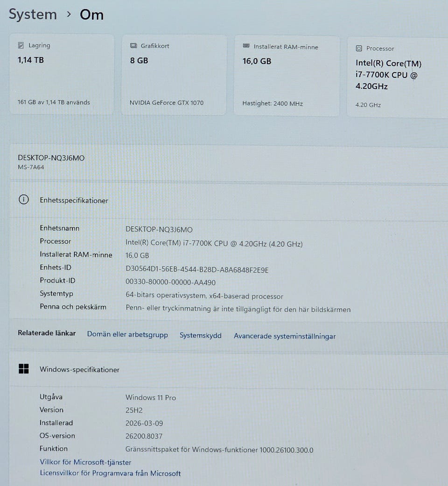Click the OS-version value 26200.8037

click(144, 436)
